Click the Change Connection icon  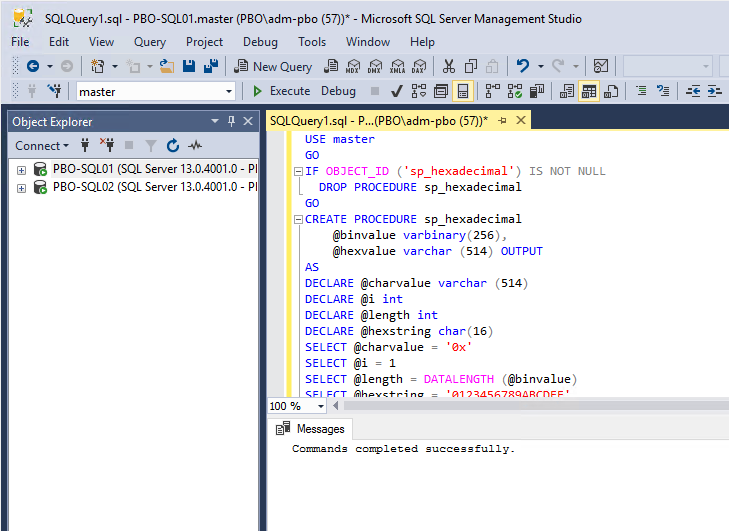54,91
